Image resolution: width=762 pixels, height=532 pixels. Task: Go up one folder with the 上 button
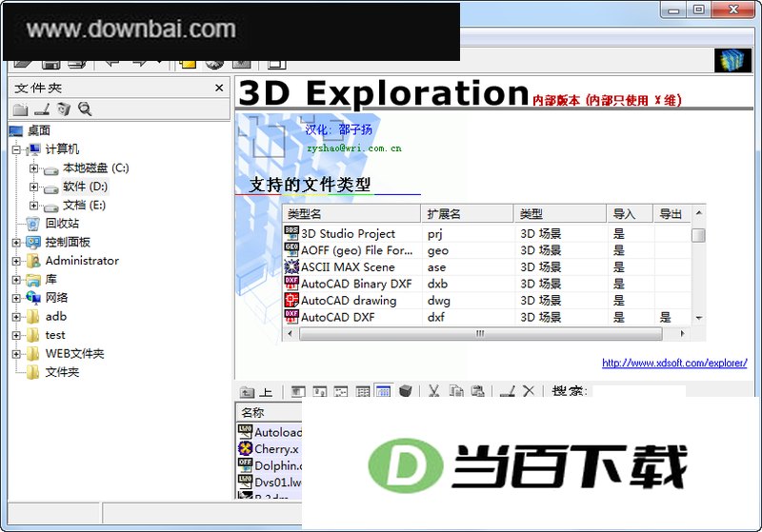(256, 392)
